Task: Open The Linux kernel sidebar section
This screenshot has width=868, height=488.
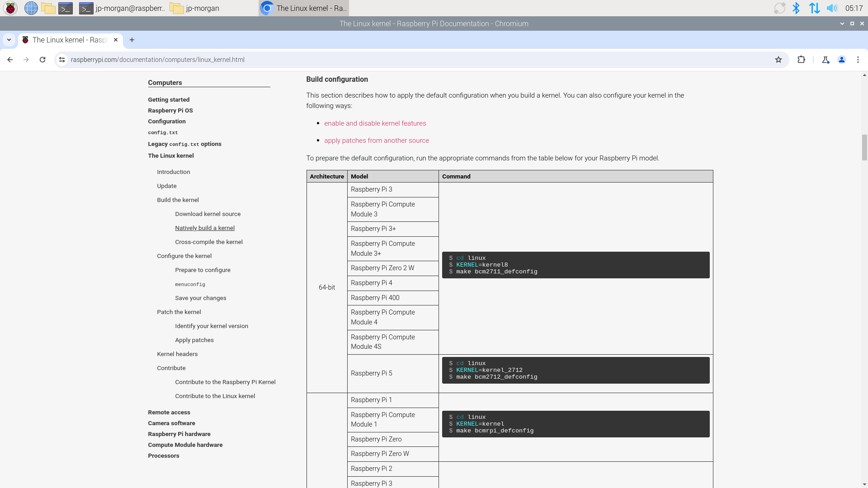Action: (171, 156)
